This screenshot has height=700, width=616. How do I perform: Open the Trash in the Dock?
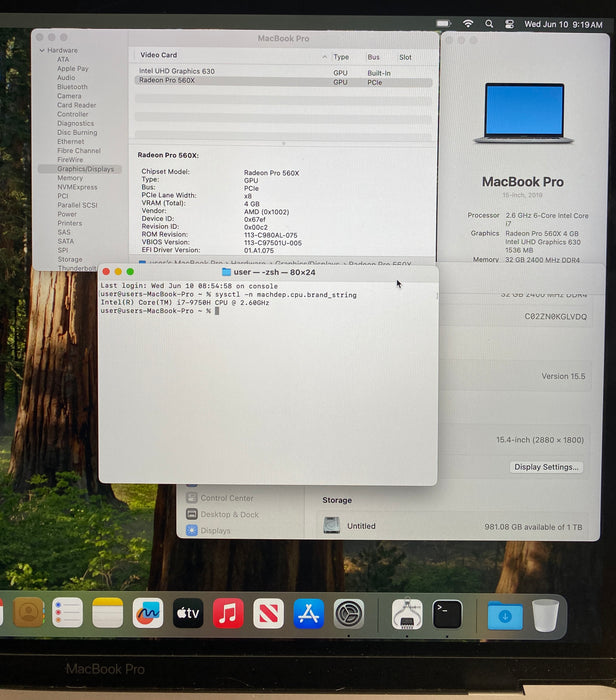coord(545,615)
